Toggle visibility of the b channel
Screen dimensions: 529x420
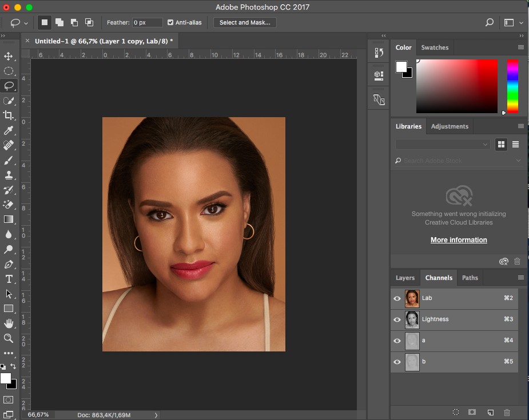point(397,362)
